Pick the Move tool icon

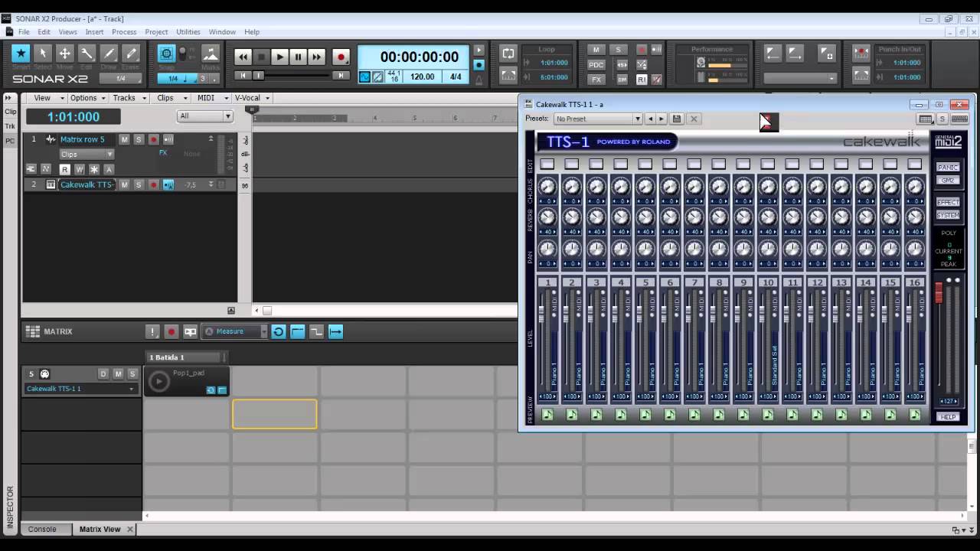pyautogui.click(x=65, y=54)
